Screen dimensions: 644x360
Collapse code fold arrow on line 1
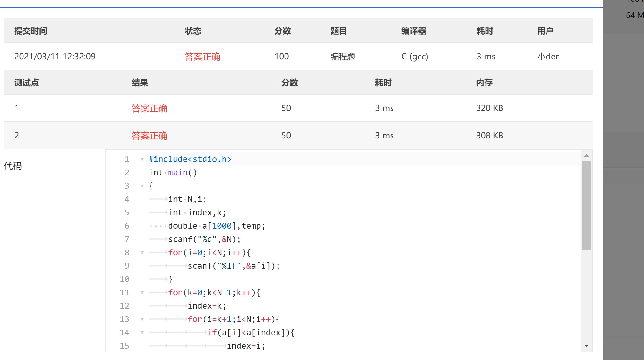pos(142,159)
